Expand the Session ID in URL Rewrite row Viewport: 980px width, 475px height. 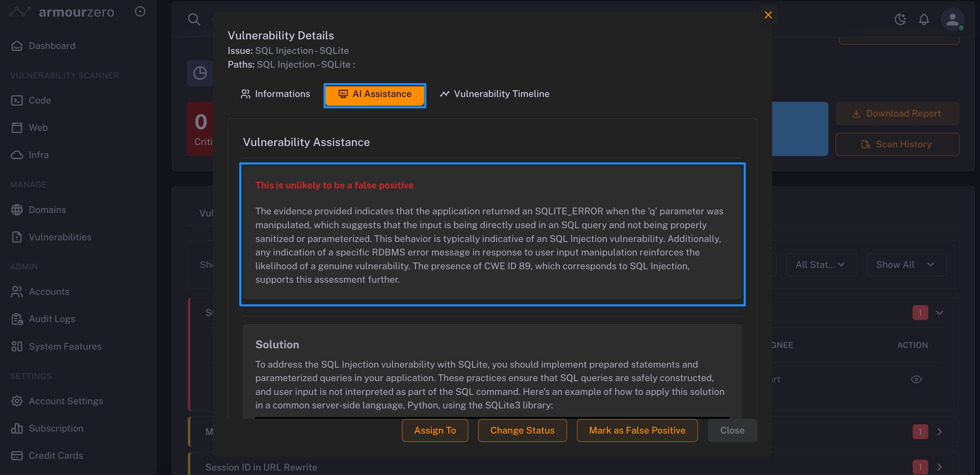pyautogui.click(x=939, y=467)
